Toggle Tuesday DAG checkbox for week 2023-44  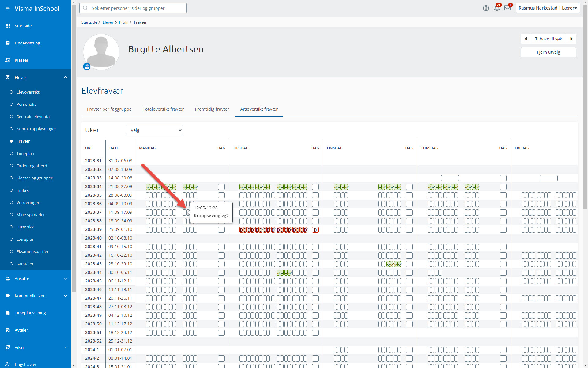pos(315,273)
